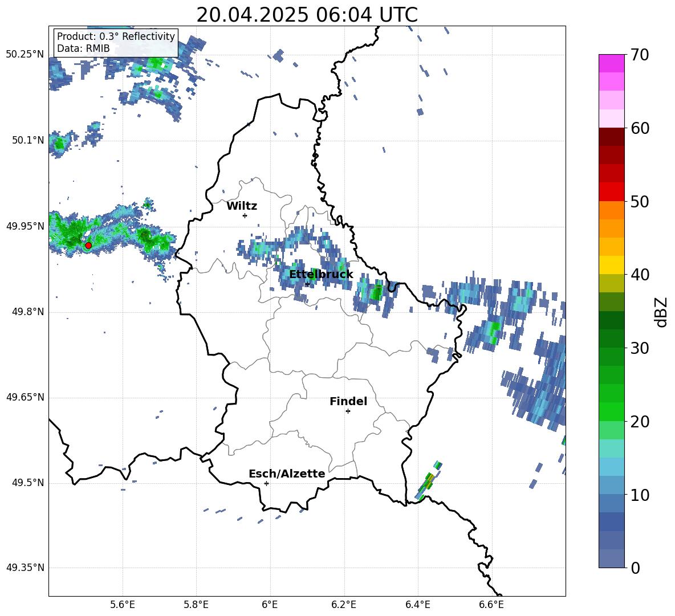
Task: Pick the orange swatch below 50 dBZ
Action: coord(611,210)
